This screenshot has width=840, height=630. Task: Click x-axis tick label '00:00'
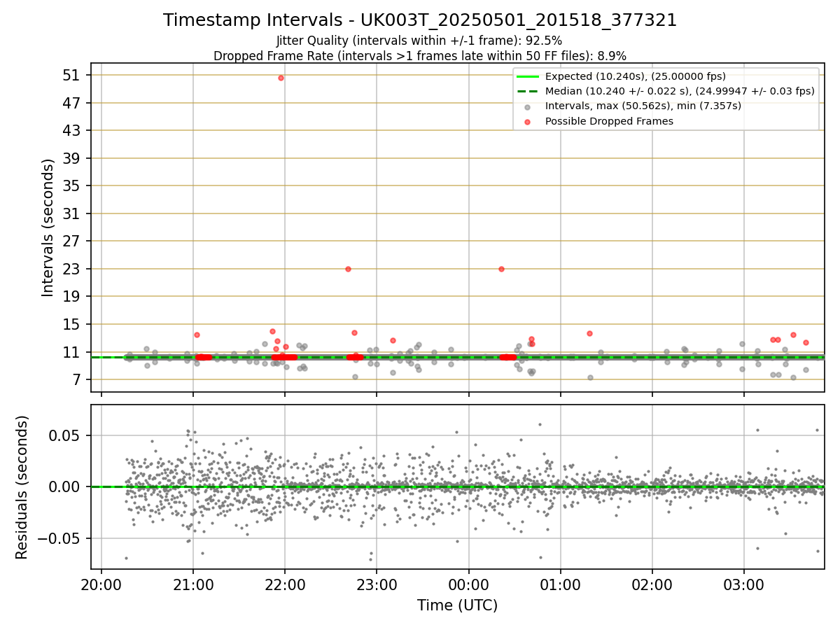[468, 584]
